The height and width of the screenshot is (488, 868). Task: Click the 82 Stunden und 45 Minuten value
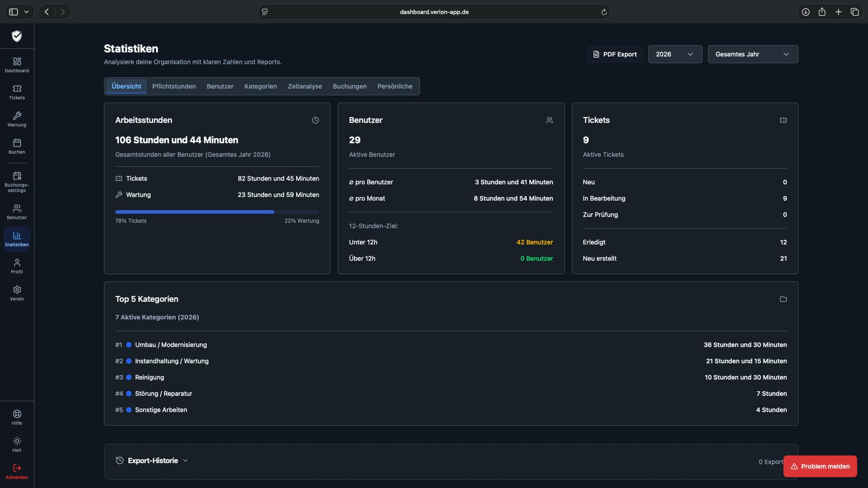click(278, 178)
